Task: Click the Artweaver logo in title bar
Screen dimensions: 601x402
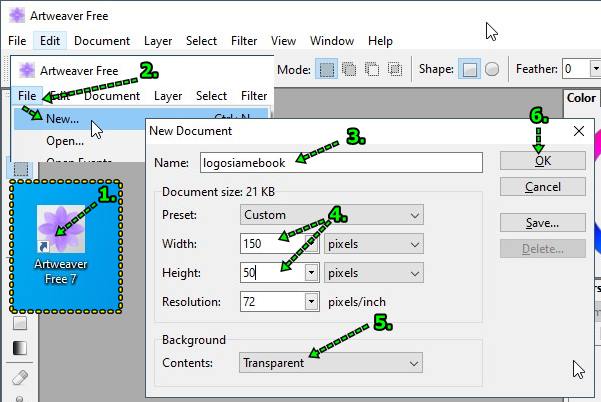Action: [x=17, y=15]
